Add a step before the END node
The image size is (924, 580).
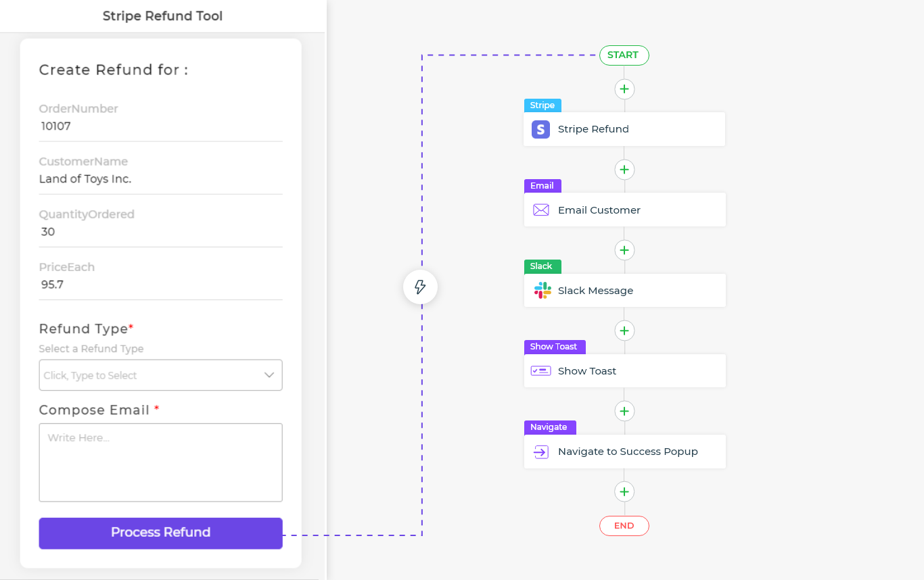[624, 491]
